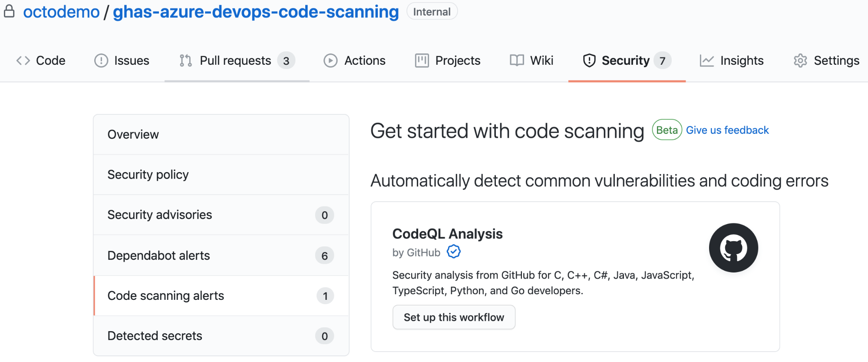The width and height of the screenshot is (868, 362).
Task: Open Code scanning alerts section
Action: coord(166,296)
